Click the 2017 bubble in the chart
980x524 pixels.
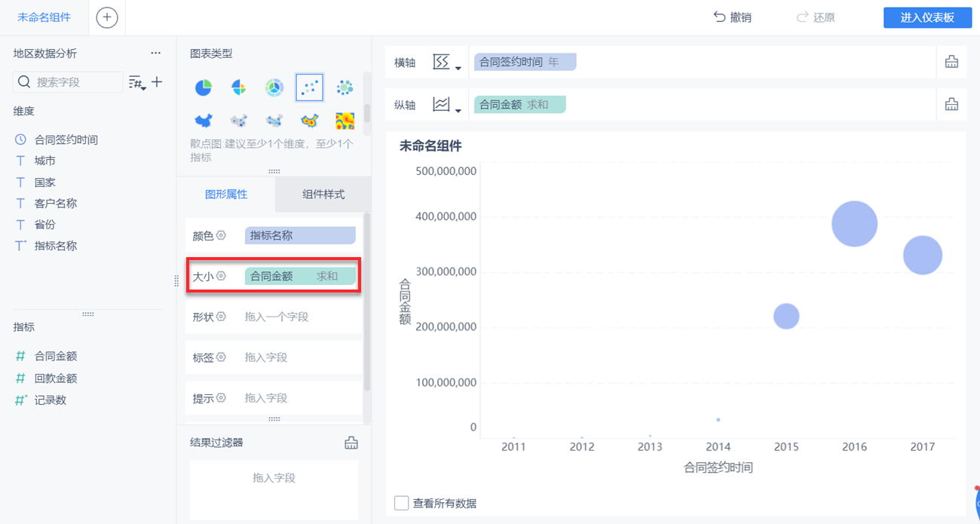pyautogui.click(x=923, y=255)
